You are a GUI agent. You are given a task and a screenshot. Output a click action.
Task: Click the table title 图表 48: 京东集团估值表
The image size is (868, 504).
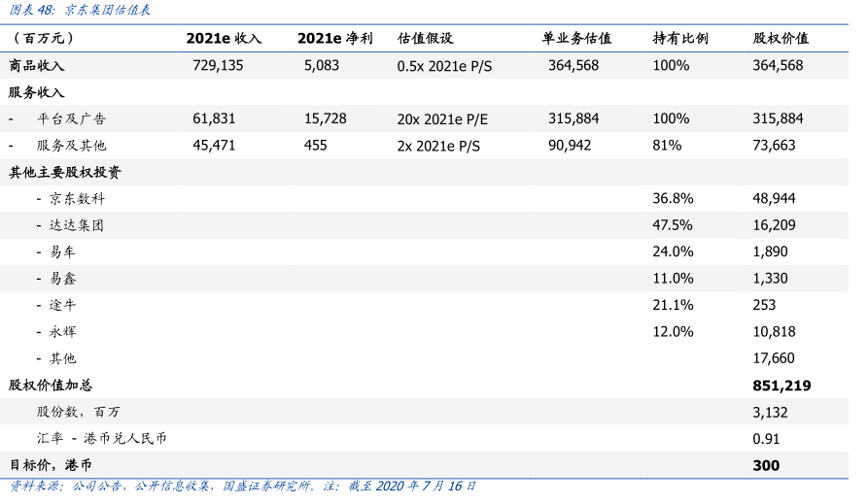pos(81,10)
